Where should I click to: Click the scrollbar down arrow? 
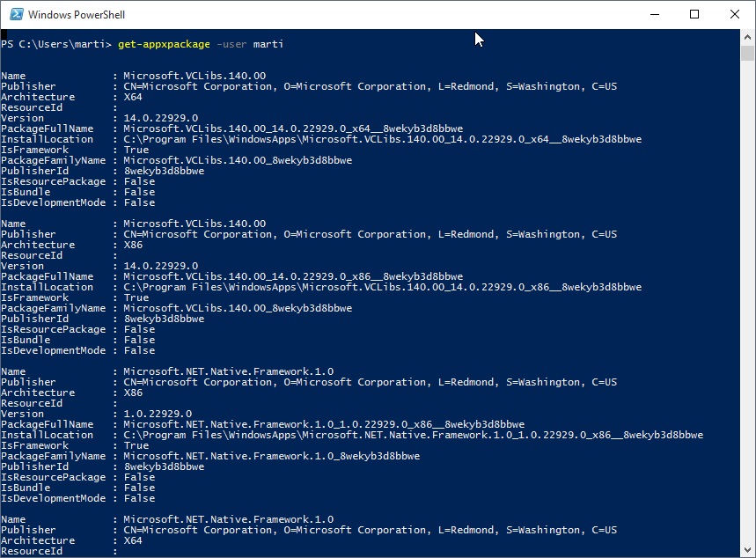[x=747, y=549]
